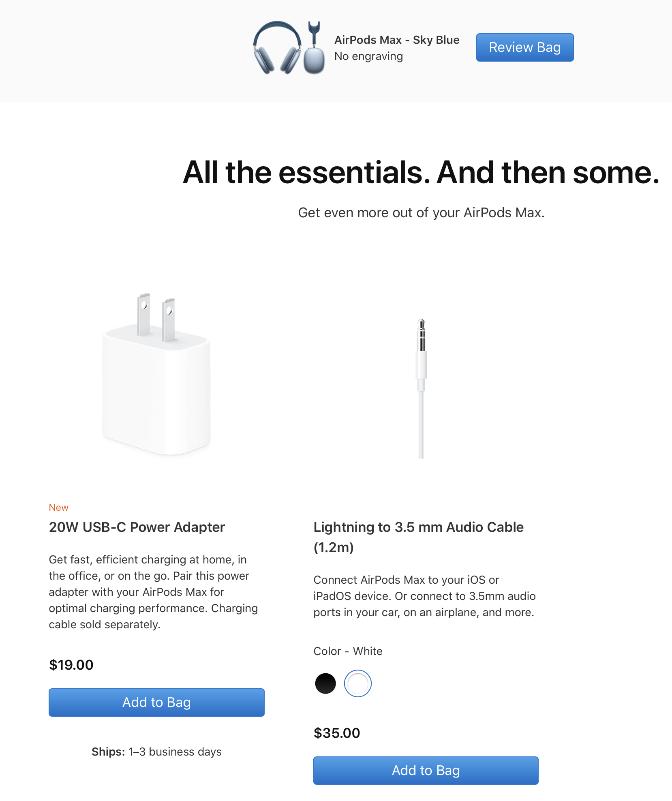
Task: Choose the white color swatch
Action: point(357,683)
